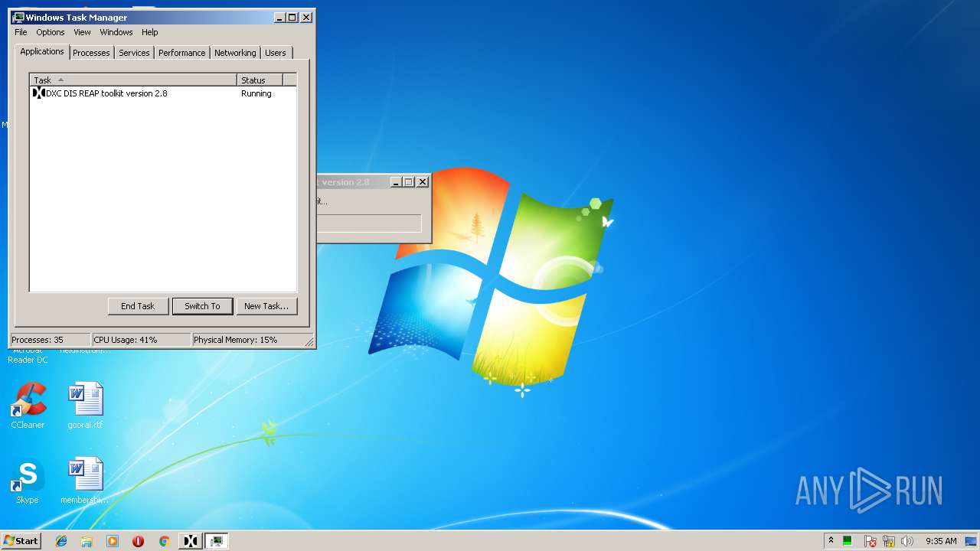Launch Opera from the taskbar
The width and height of the screenshot is (980, 551).
[x=138, y=541]
